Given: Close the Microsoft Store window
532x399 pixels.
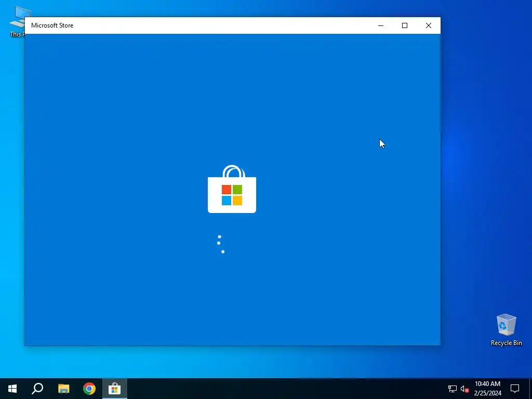Looking at the screenshot, I should [x=429, y=25].
